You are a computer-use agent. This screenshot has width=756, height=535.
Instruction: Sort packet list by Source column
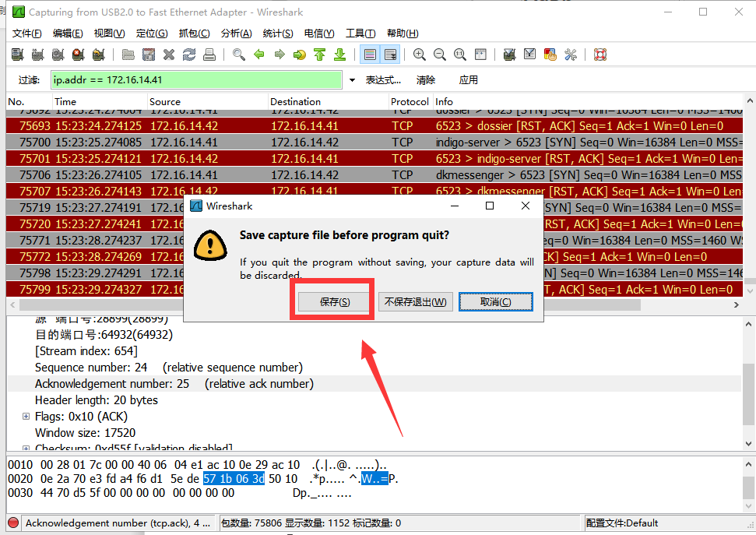tap(207, 102)
